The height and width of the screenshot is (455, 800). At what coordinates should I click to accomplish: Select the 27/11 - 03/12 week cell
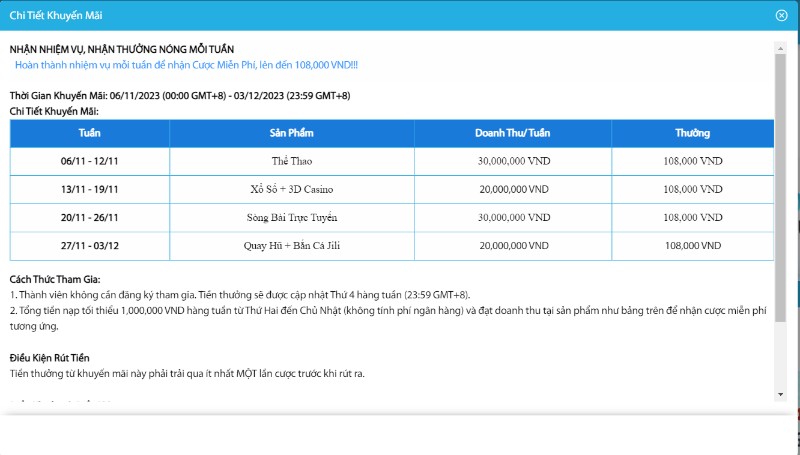click(x=89, y=245)
